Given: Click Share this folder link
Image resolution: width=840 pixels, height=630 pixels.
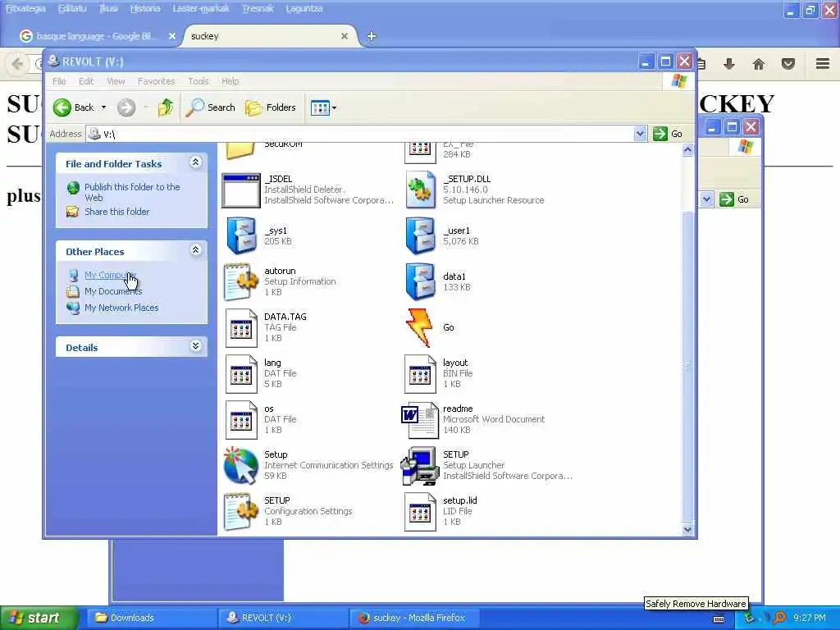Looking at the screenshot, I should tap(116, 212).
